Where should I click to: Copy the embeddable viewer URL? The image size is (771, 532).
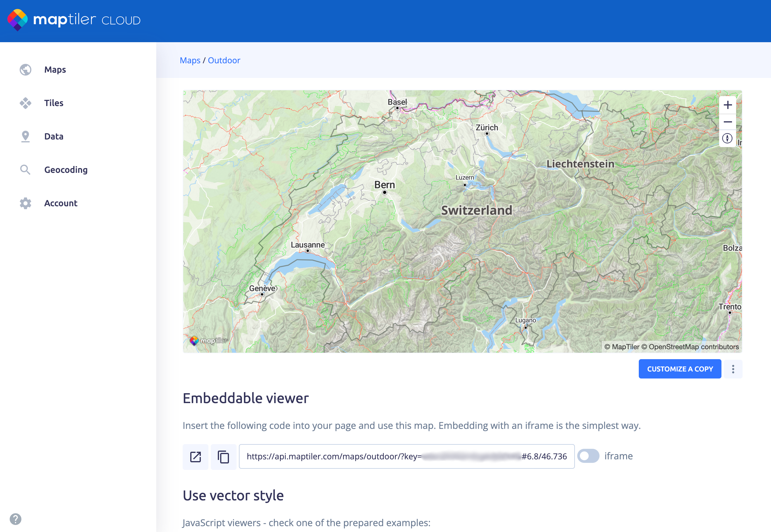(223, 457)
